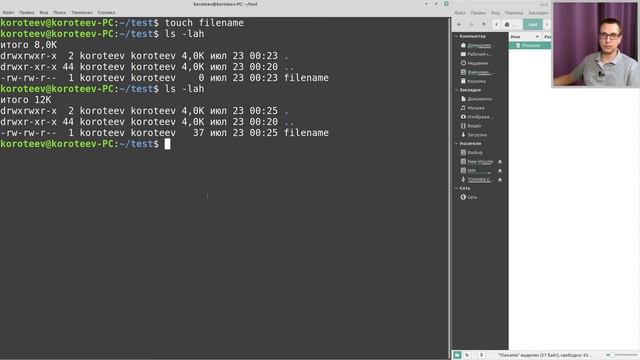Open the Сеть network location
Viewport: 640px width, 360px height.
point(469,197)
